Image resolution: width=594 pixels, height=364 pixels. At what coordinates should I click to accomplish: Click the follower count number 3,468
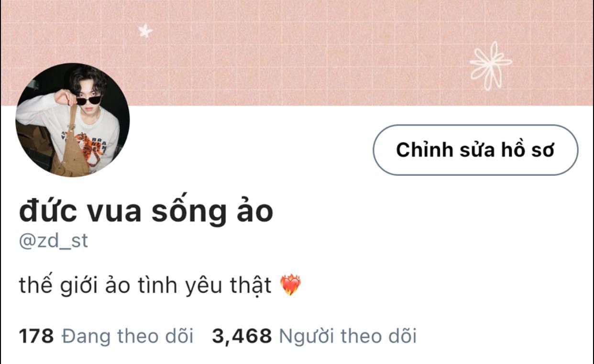tap(242, 337)
